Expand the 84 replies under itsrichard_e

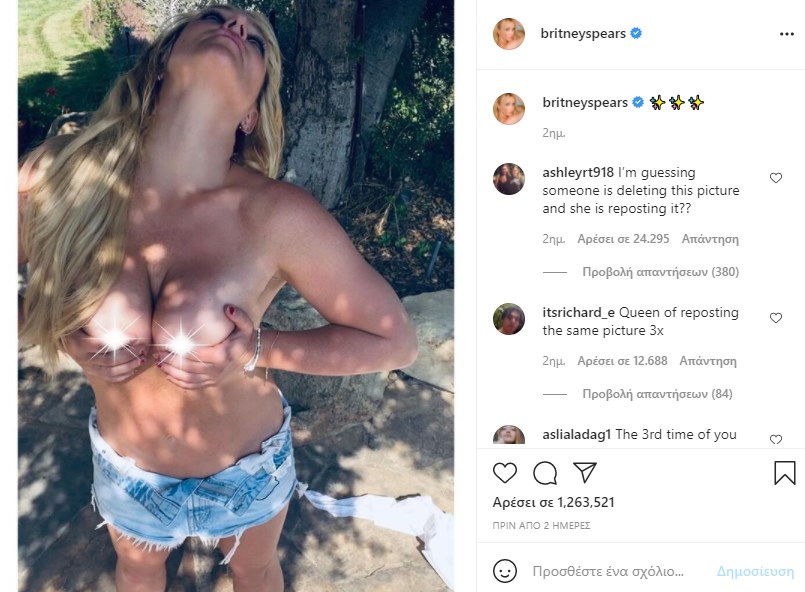coord(657,394)
